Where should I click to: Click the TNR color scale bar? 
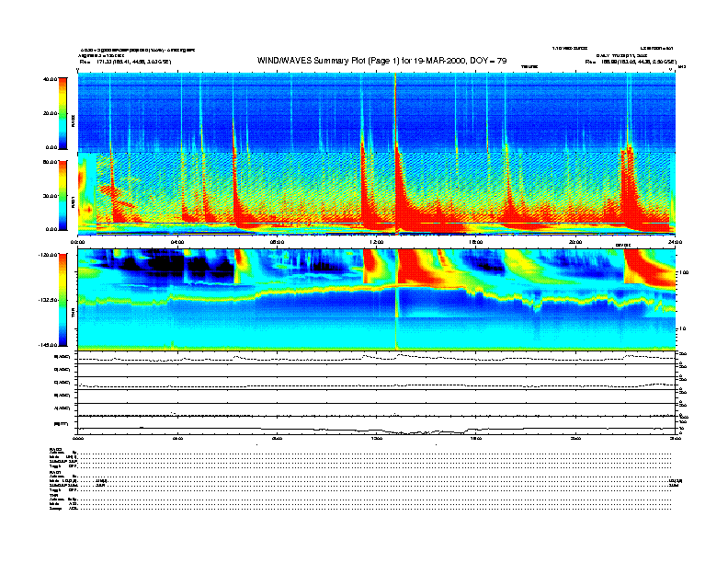[x=63, y=300]
